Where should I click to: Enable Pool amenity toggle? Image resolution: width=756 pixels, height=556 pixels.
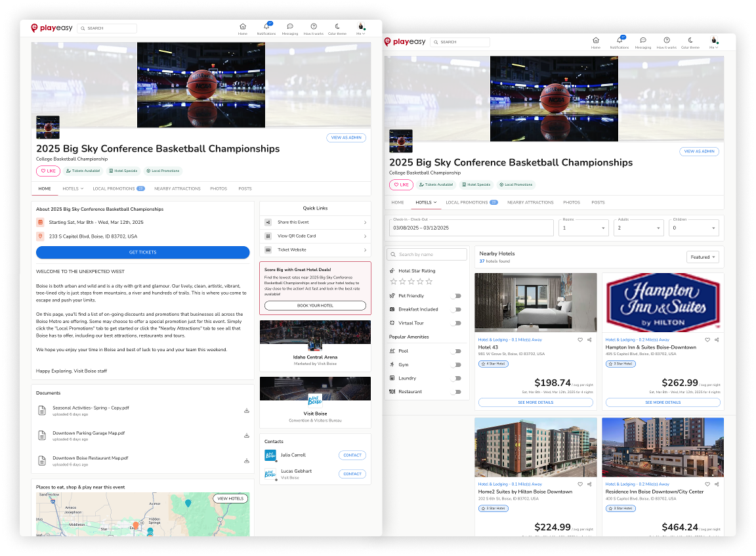457,351
